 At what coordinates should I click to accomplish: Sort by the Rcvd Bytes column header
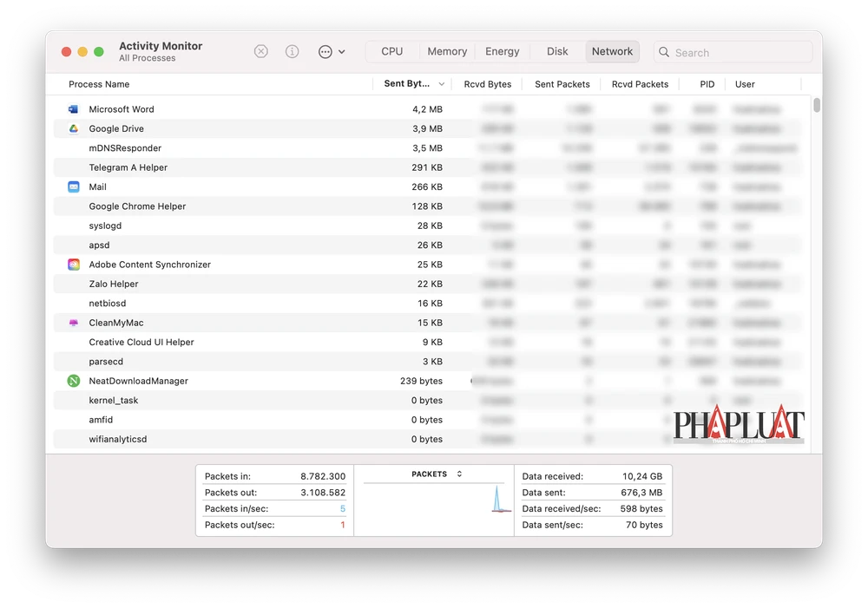coord(487,84)
